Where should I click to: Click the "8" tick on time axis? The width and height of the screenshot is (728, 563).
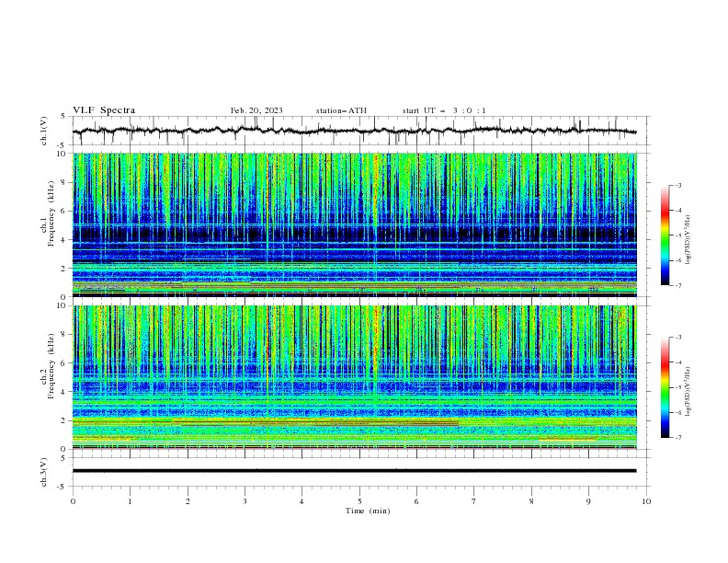(531, 501)
